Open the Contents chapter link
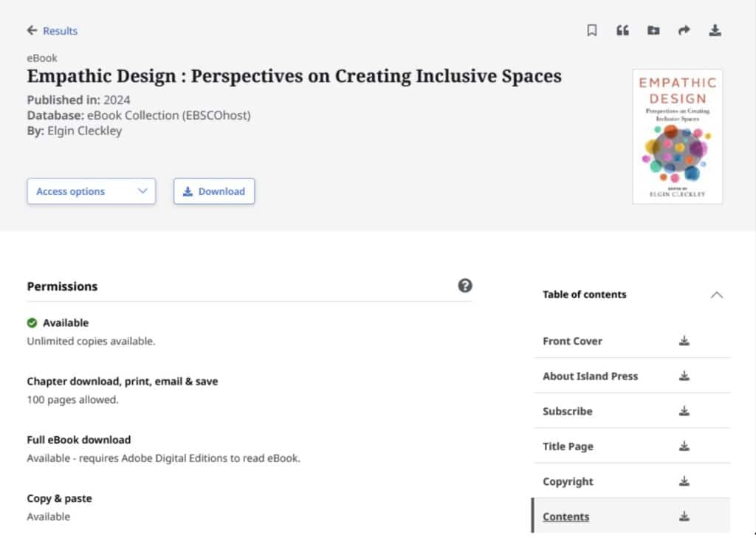756x538 pixels. tap(566, 517)
